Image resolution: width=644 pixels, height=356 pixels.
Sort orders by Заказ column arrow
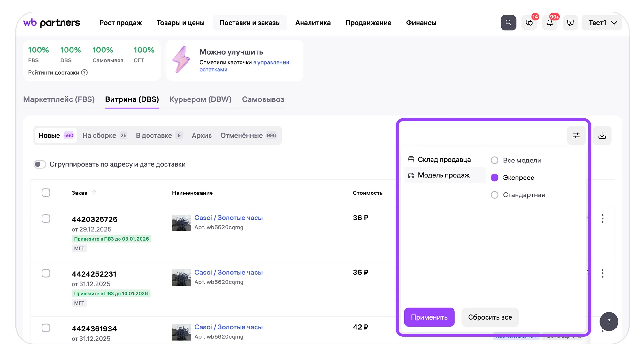click(94, 193)
